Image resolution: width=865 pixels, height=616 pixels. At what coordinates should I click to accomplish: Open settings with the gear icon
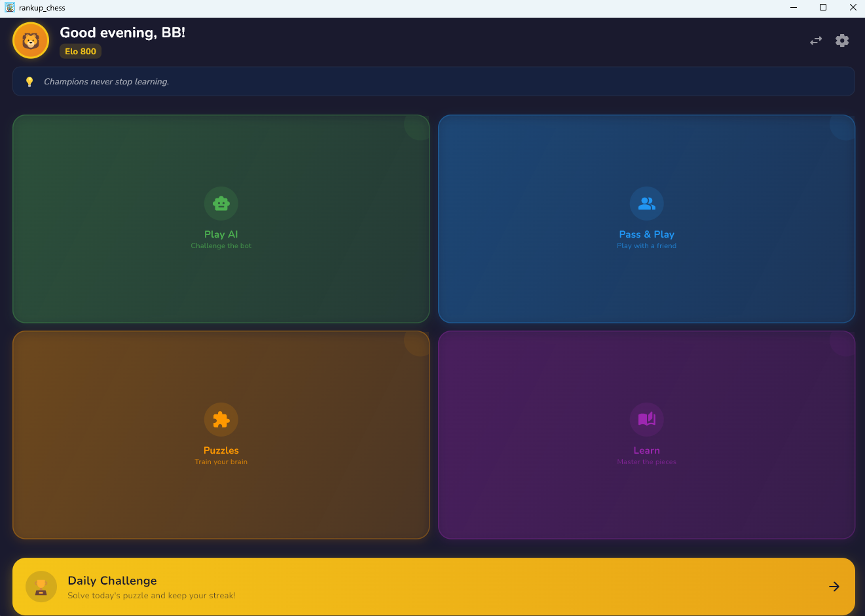pyautogui.click(x=842, y=41)
